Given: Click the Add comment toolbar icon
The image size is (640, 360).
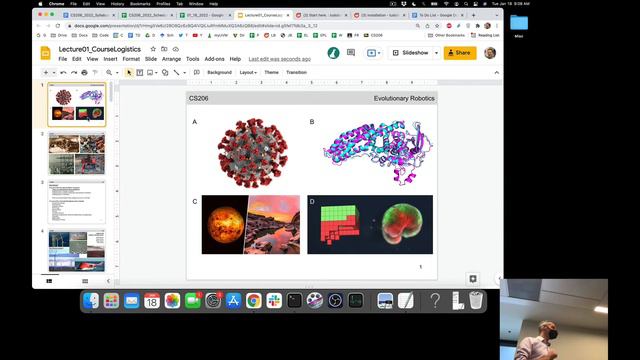Looking at the screenshot, I should pos(196,73).
